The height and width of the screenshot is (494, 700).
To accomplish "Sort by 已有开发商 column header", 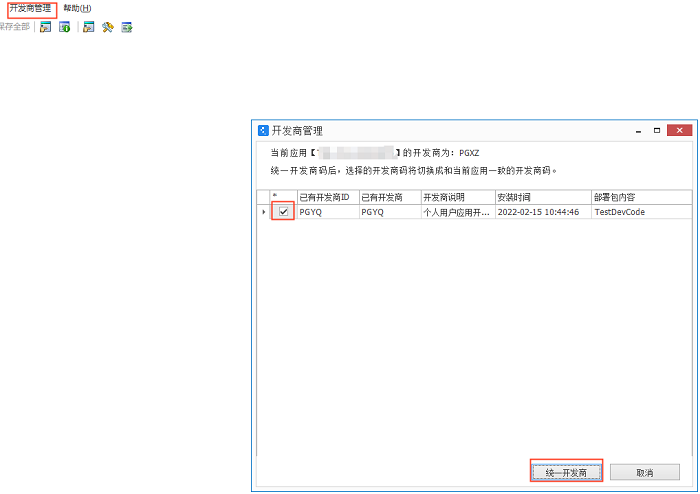I will [388, 197].
